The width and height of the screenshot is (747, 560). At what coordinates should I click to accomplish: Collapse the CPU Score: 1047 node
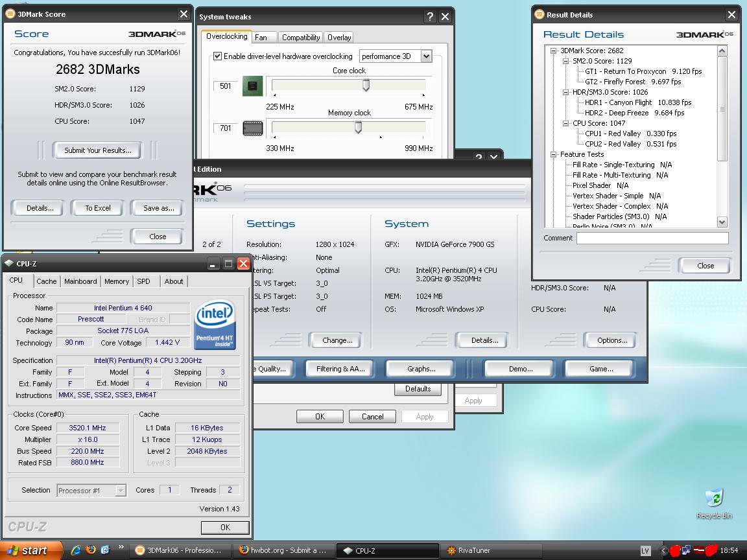(565, 123)
